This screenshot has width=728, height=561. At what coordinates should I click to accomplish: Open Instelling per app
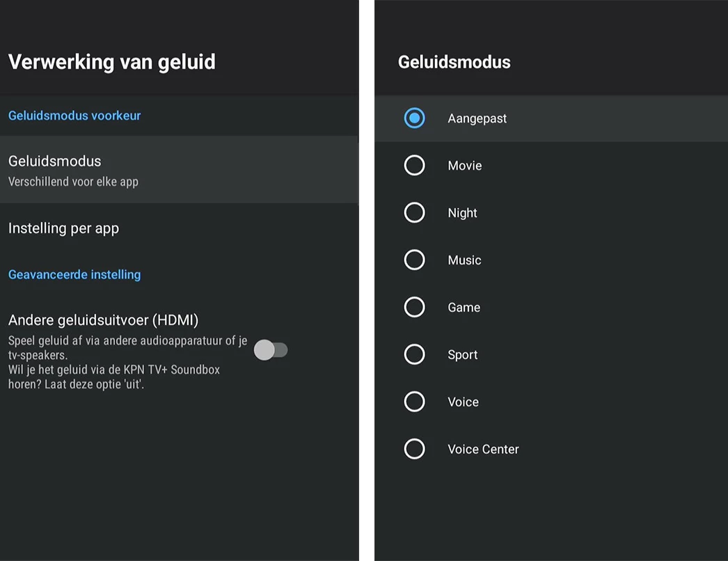click(64, 228)
